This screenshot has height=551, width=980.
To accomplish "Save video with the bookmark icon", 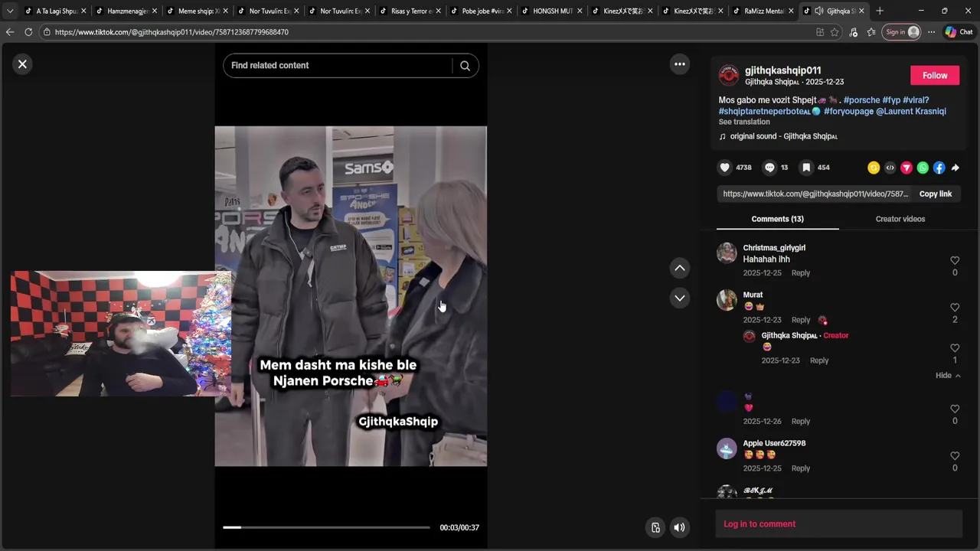I will [806, 168].
